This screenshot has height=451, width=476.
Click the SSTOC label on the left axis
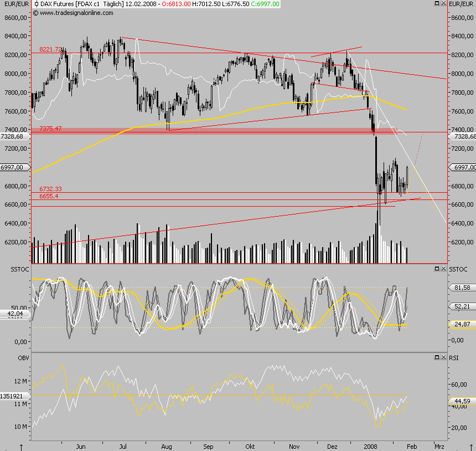20,269
